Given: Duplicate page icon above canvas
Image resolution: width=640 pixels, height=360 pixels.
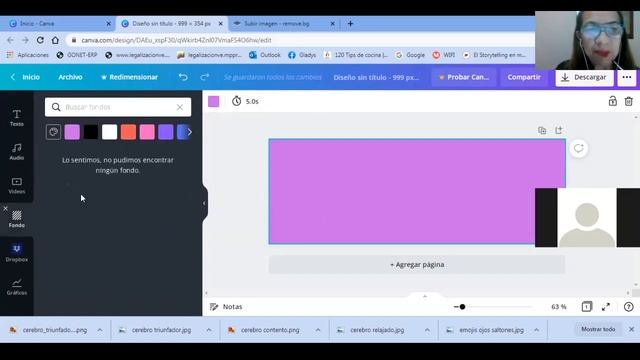Looking at the screenshot, I should click(x=542, y=131).
